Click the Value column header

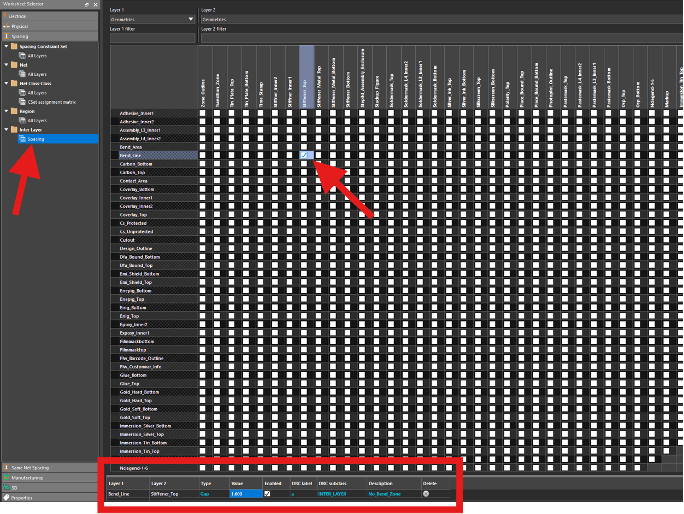pos(246,483)
